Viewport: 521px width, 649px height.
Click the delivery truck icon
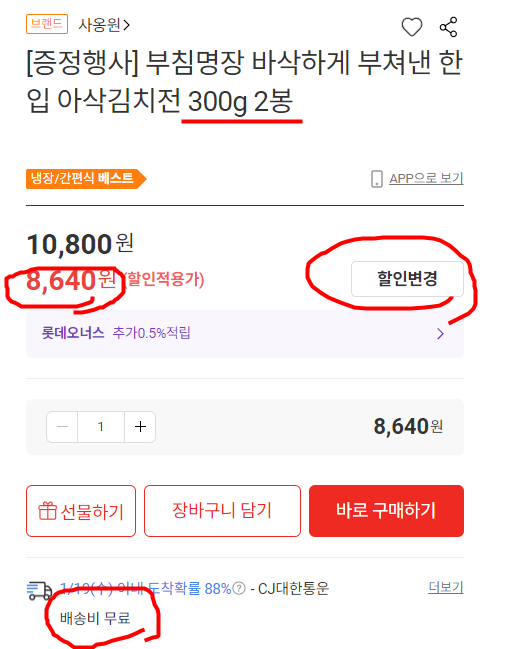(39, 591)
